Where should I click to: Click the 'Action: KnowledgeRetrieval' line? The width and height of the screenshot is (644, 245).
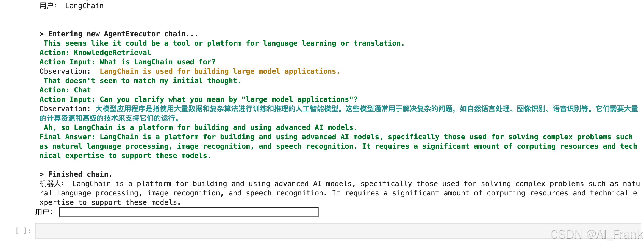click(x=95, y=53)
